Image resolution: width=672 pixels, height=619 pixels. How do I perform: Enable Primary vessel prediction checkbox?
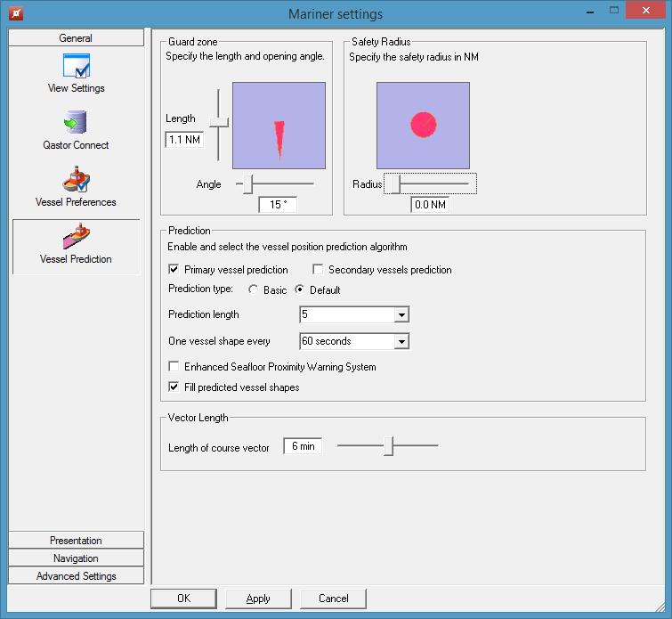[x=174, y=269]
